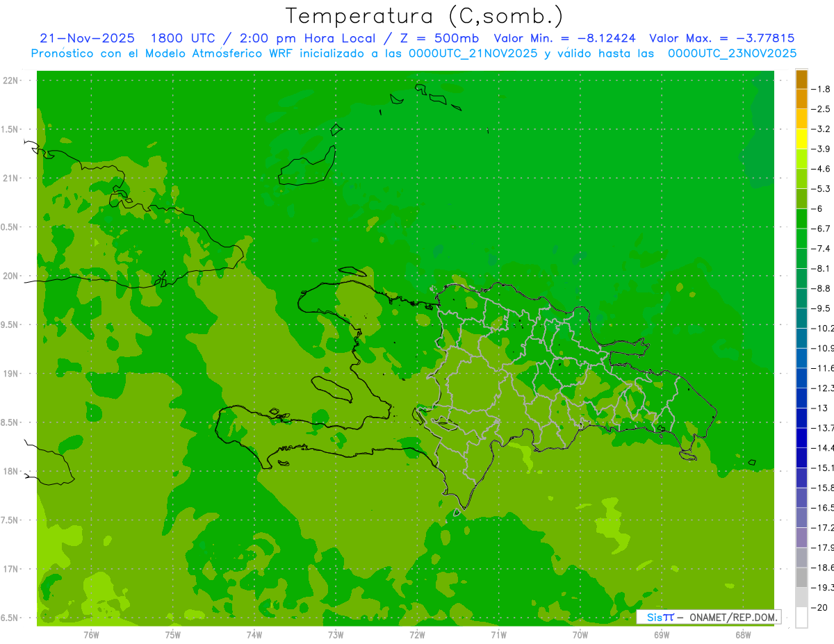Click the "73W" longitude label
Image resolution: width=834 pixels, height=644 pixels.
336,634
